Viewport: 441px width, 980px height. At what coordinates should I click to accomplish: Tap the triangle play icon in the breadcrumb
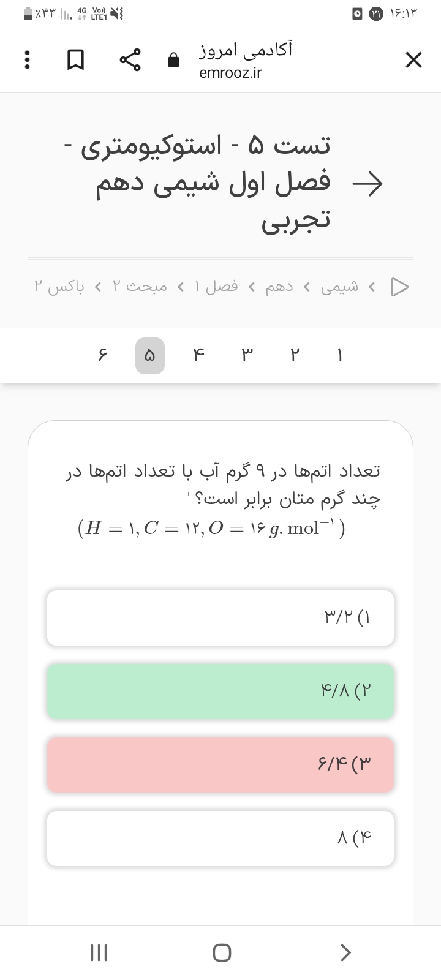399,287
